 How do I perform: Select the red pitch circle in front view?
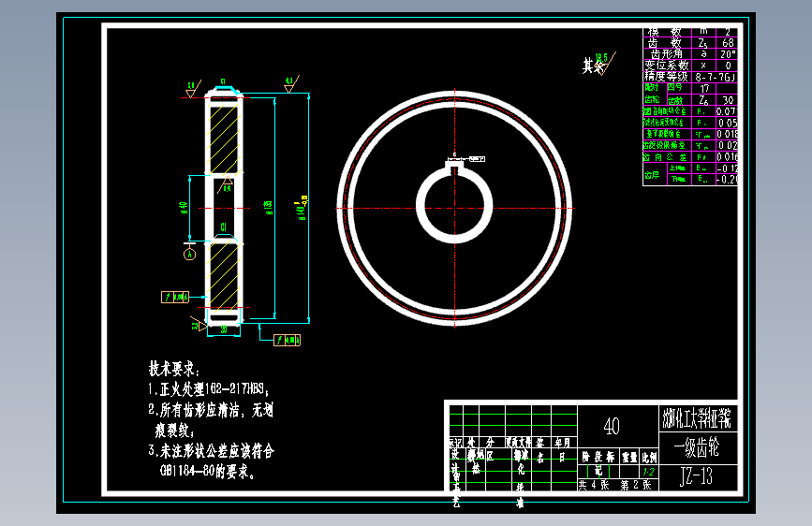click(x=454, y=208)
